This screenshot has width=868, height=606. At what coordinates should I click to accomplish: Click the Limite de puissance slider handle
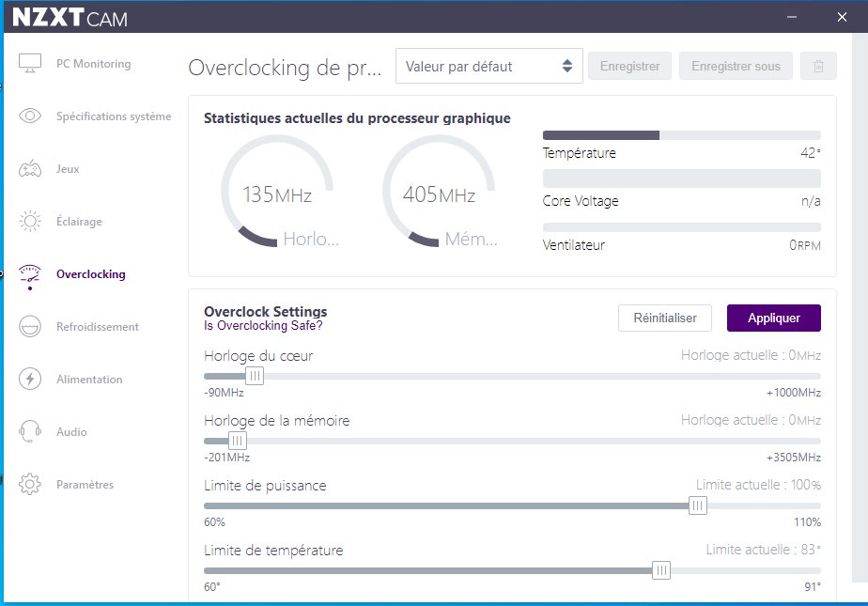click(697, 505)
